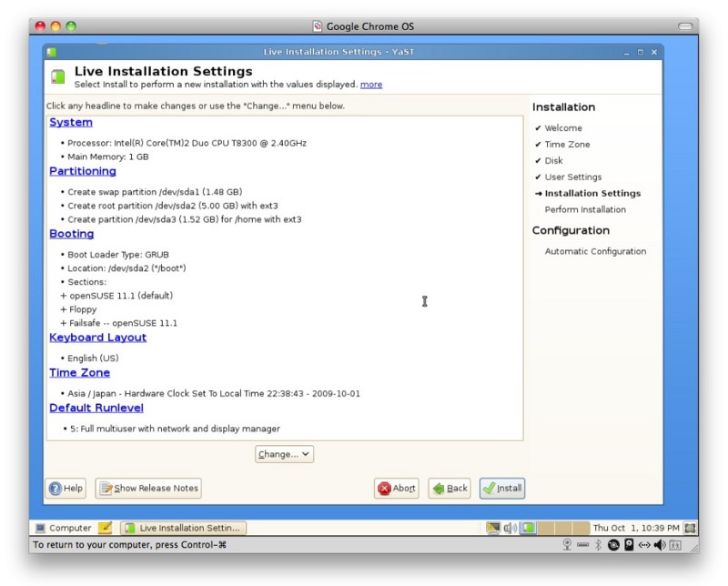Click the 'Processor: Intel(R) Core(TM)2 Duo CPU T8300 @ 2.40GHz' line

click(187, 143)
